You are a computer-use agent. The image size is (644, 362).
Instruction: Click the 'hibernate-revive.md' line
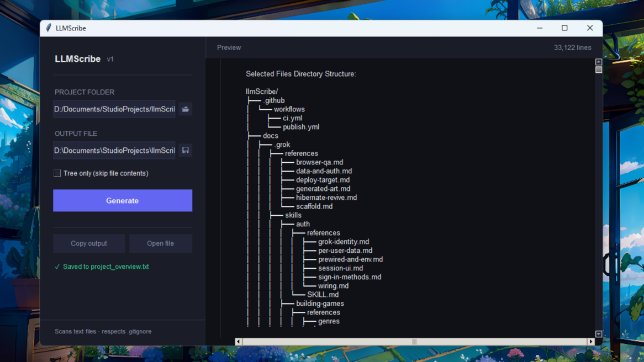pos(326,198)
